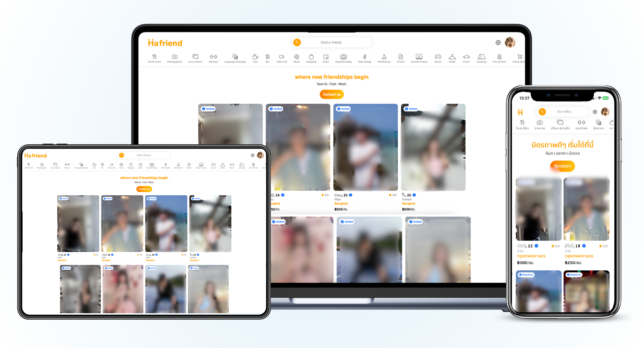Pick the Cafe category on laptop

(255, 58)
